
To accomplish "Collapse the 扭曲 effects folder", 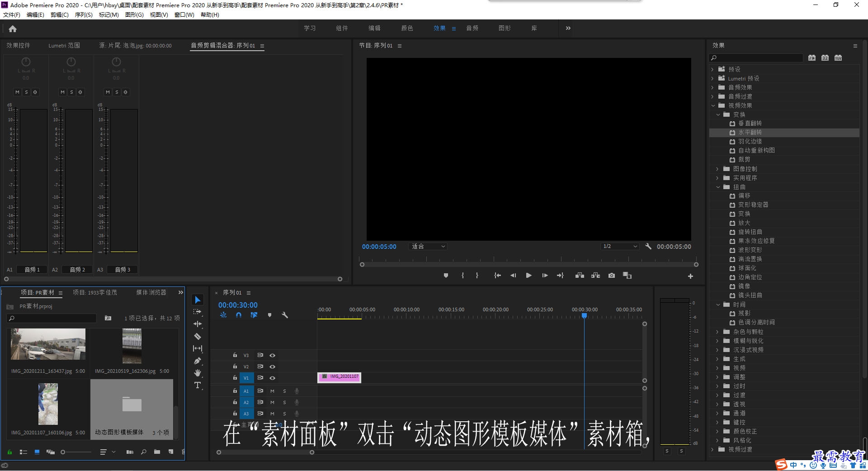I will pyautogui.click(x=718, y=187).
